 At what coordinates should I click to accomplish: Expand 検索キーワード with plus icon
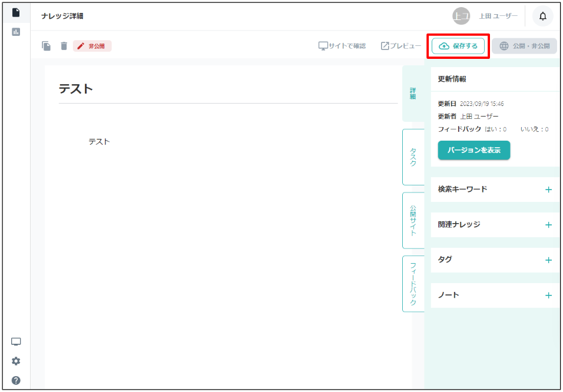point(548,190)
